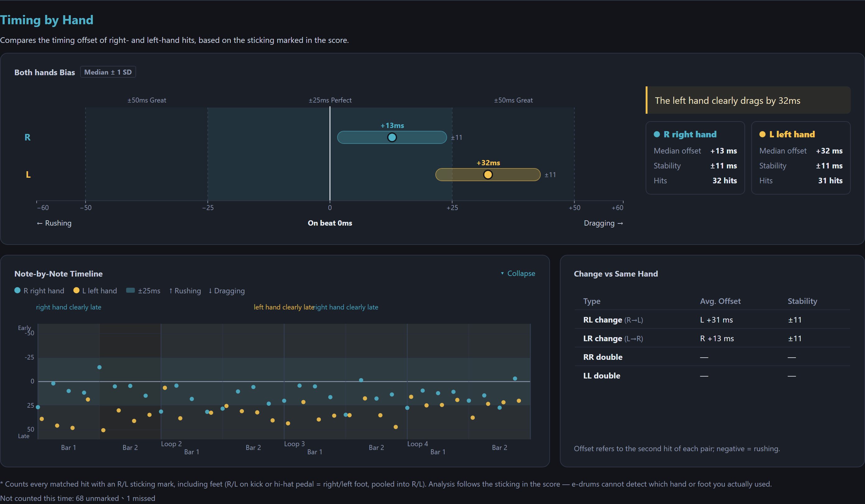Viewport: 865px width, 504px height.
Task: Click the '32 hits' value for right hand
Action: [x=725, y=181]
